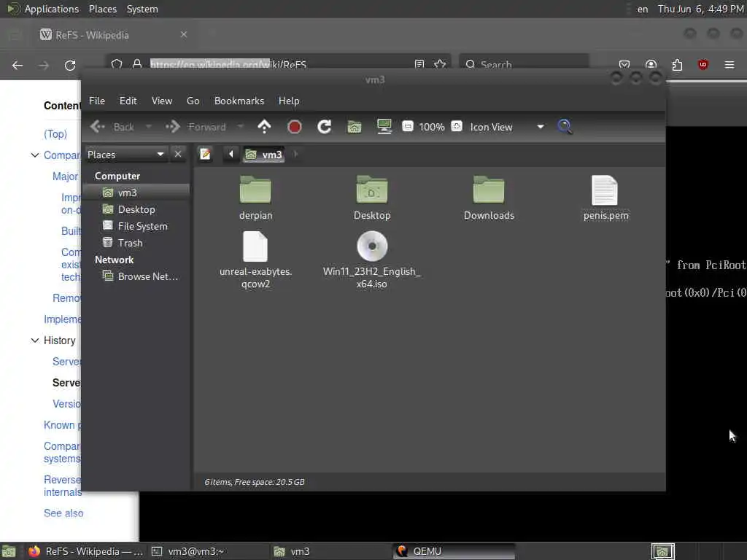Switch to the ReFS - Wikipedia browser tab
Image resolution: width=747 pixels, height=560 pixels.
[x=115, y=35]
